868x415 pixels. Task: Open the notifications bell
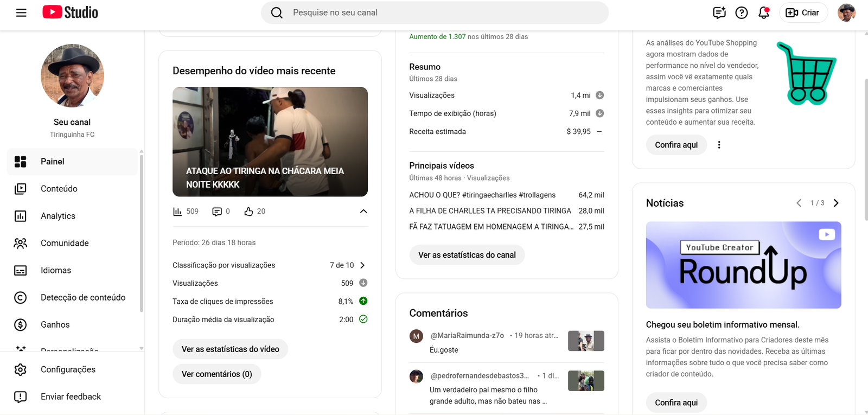click(x=764, y=12)
